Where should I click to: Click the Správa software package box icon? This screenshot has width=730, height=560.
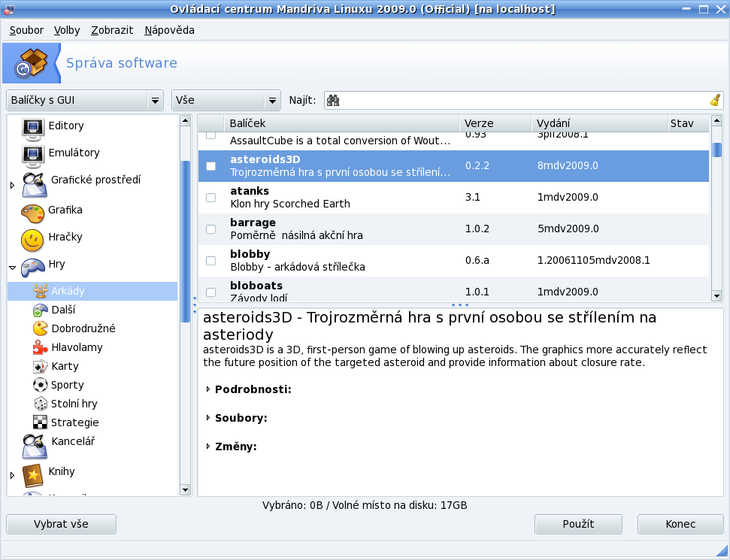pyautogui.click(x=31, y=63)
